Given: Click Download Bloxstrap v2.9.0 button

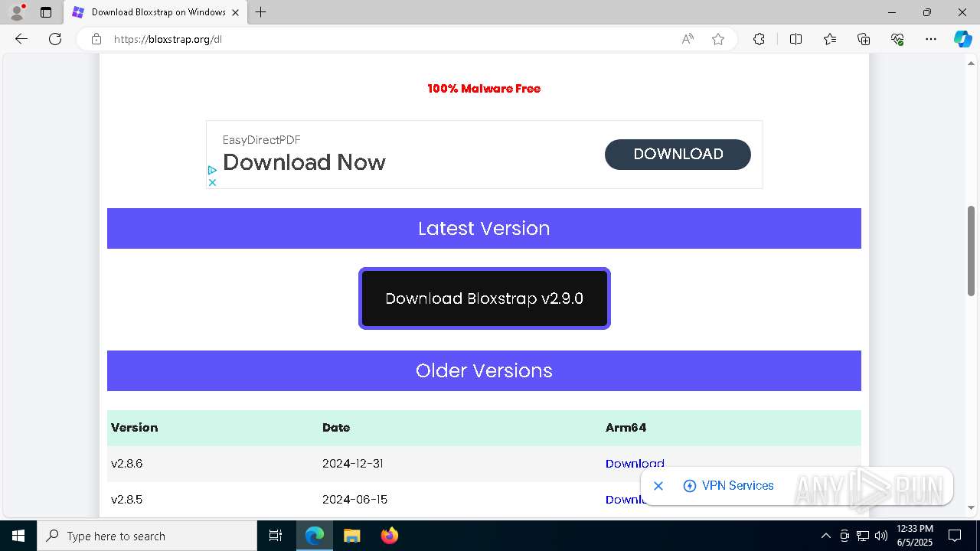Looking at the screenshot, I should [485, 298].
